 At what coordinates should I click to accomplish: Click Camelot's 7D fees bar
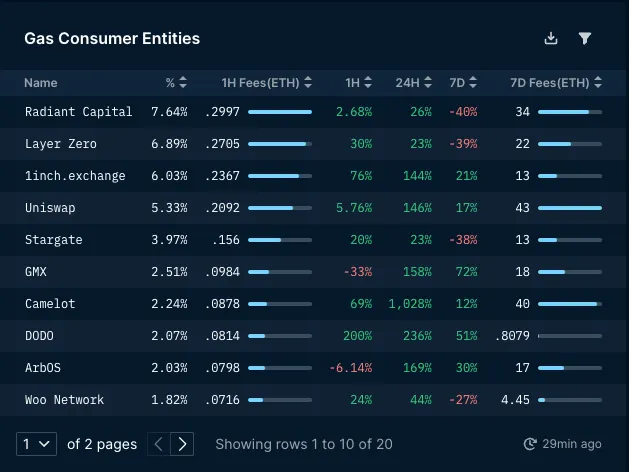(x=570, y=304)
